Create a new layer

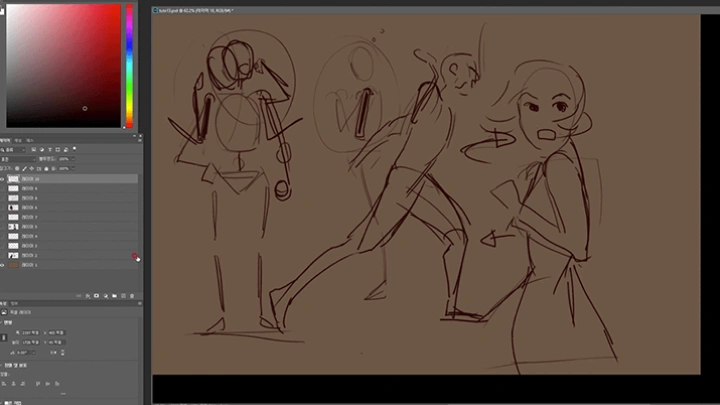(x=123, y=296)
